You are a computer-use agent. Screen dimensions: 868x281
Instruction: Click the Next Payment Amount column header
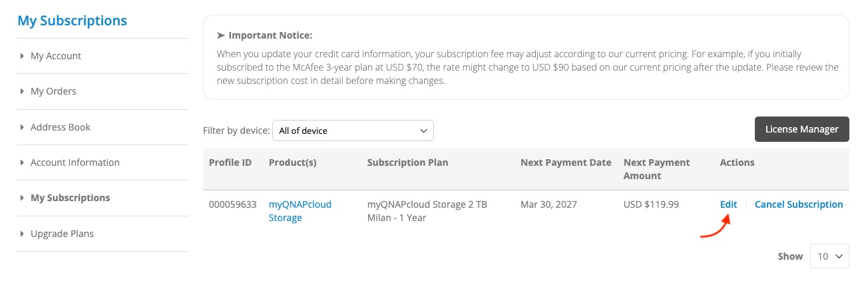tap(656, 169)
